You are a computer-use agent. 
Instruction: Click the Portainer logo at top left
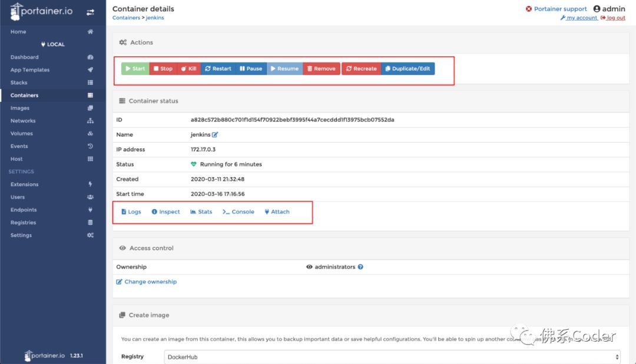pyautogui.click(x=41, y=11)
